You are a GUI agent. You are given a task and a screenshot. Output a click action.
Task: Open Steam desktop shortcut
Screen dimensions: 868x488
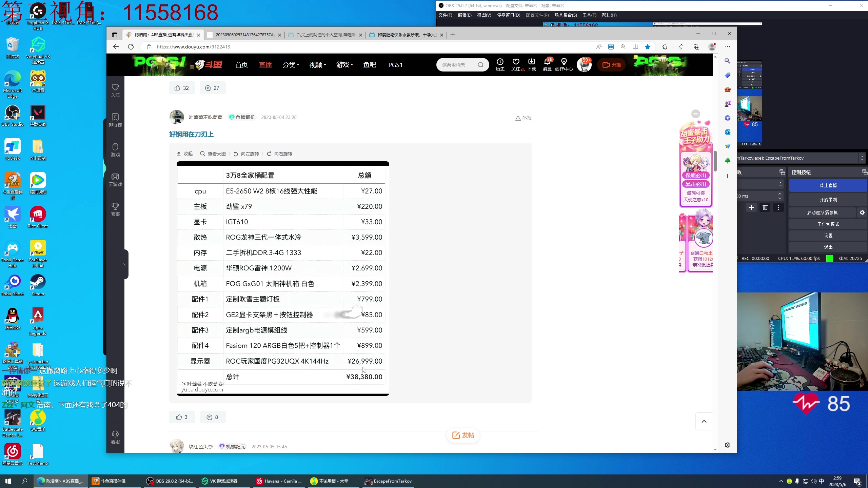[x=38, y=285]
